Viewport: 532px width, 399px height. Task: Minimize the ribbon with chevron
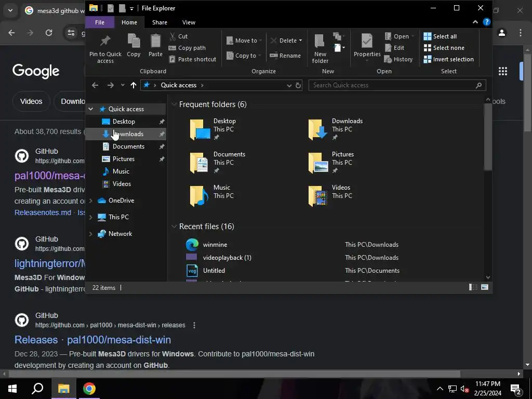[x=475, y=22]
